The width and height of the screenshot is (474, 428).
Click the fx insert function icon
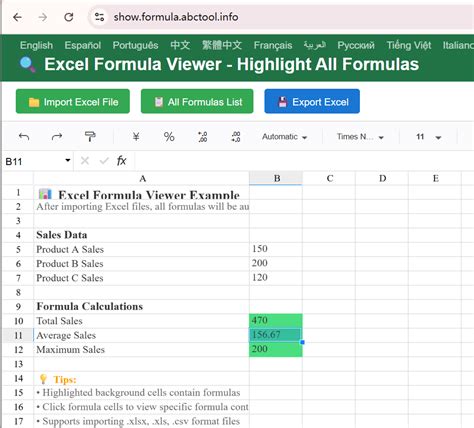click(x=122, y=161)
